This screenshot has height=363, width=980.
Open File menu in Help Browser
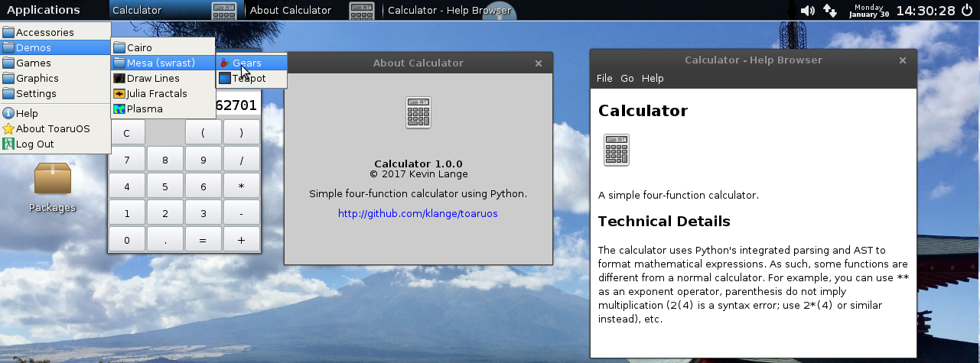pos(604,78)
